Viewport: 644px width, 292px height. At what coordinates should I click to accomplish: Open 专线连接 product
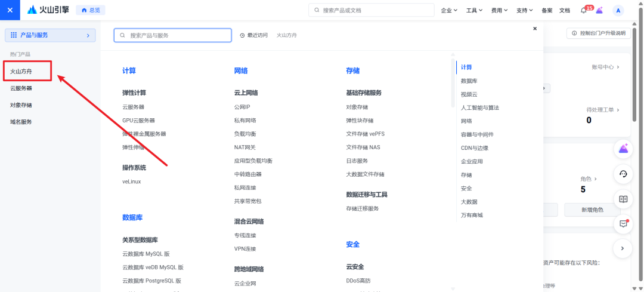pos(245,236)
